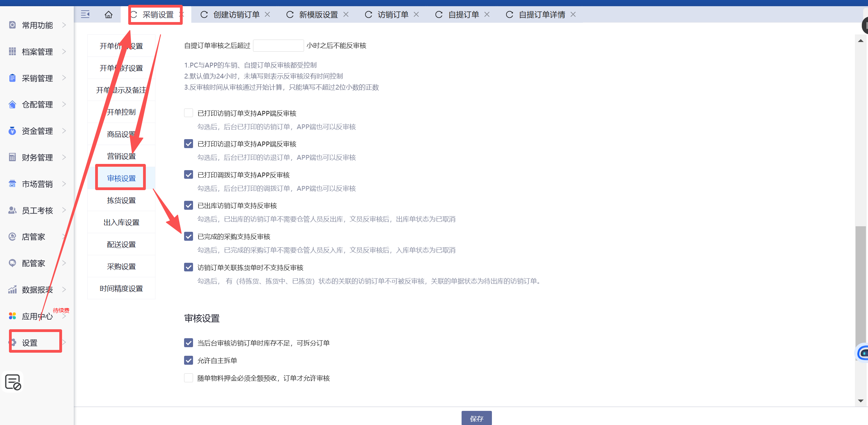The width and height of the screenshot is (868, 425).
Task: Expand the 市场营销 menu arrow
Action: (64, 184)
